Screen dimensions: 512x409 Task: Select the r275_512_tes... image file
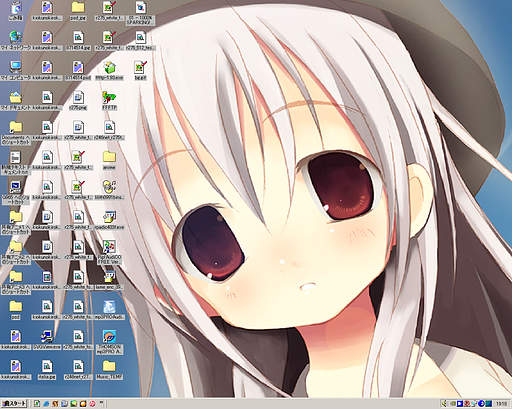click(140, 41)
